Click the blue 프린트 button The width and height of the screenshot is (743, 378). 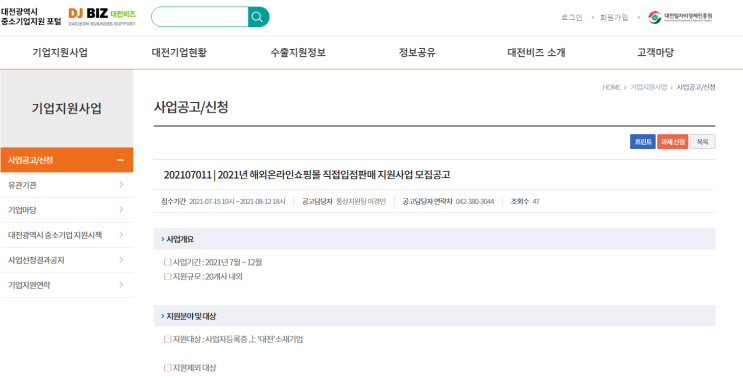click(643, 142)
